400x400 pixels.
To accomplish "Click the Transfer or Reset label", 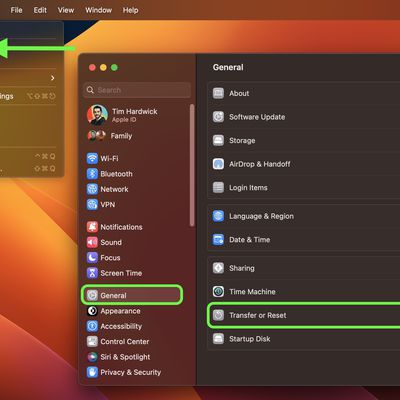I will 258,315.
